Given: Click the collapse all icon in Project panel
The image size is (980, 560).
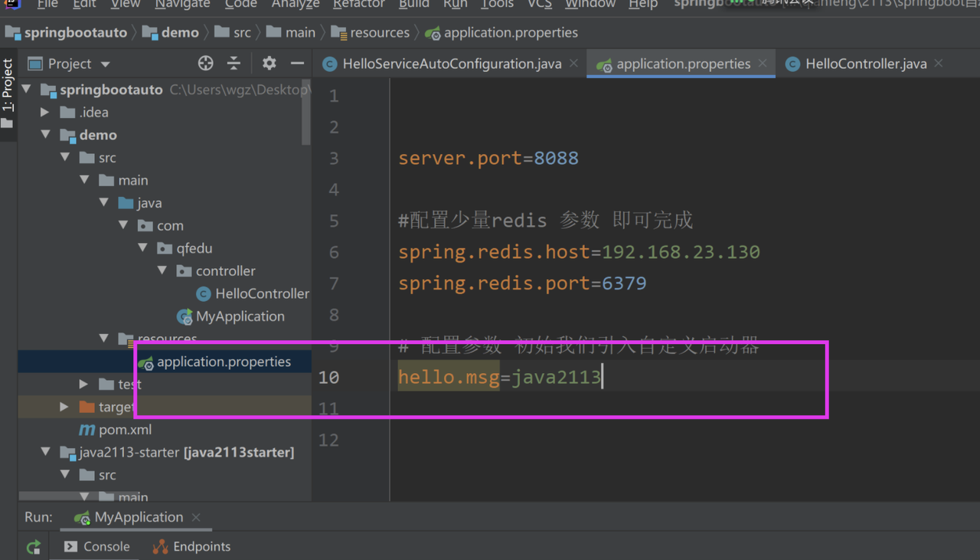Looking at the screenshot, I should click(234, 64).
